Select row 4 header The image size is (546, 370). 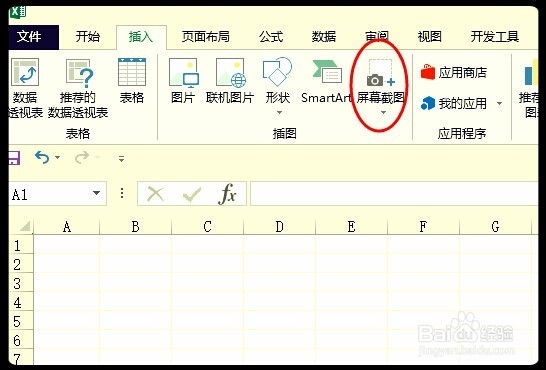(21, 302)
